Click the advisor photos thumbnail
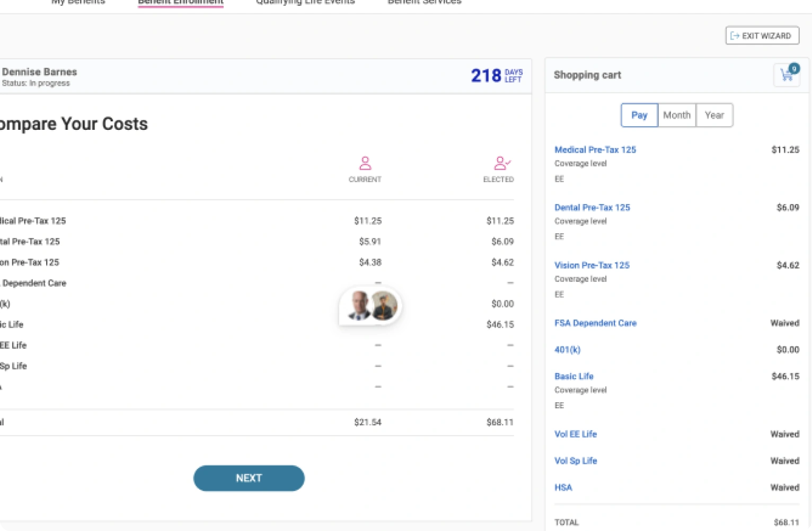This screenshot has height=531, width=812. point(370,306)
